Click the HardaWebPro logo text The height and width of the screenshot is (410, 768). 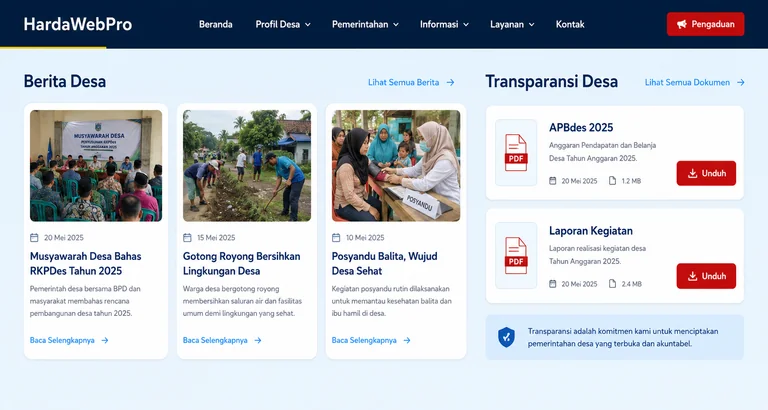pos(77,24)
